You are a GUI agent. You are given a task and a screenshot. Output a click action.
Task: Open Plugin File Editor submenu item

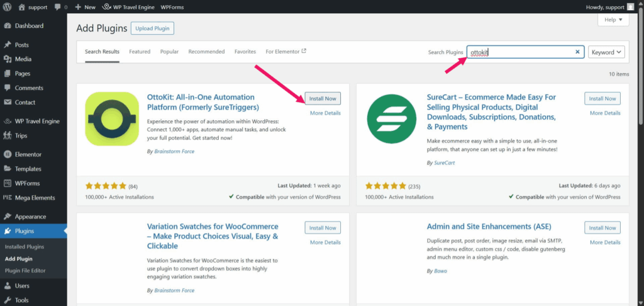25,271
